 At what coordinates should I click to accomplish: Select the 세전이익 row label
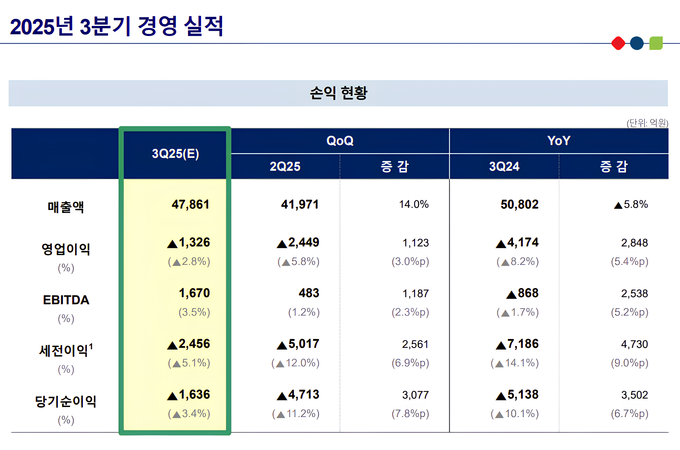pyautogui.click(x=66, y=349)
